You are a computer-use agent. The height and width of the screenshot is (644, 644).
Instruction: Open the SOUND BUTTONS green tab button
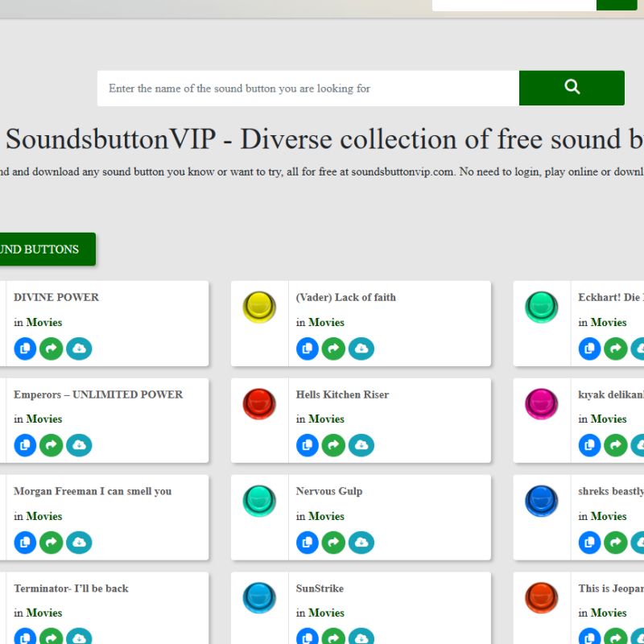[47, 249]
